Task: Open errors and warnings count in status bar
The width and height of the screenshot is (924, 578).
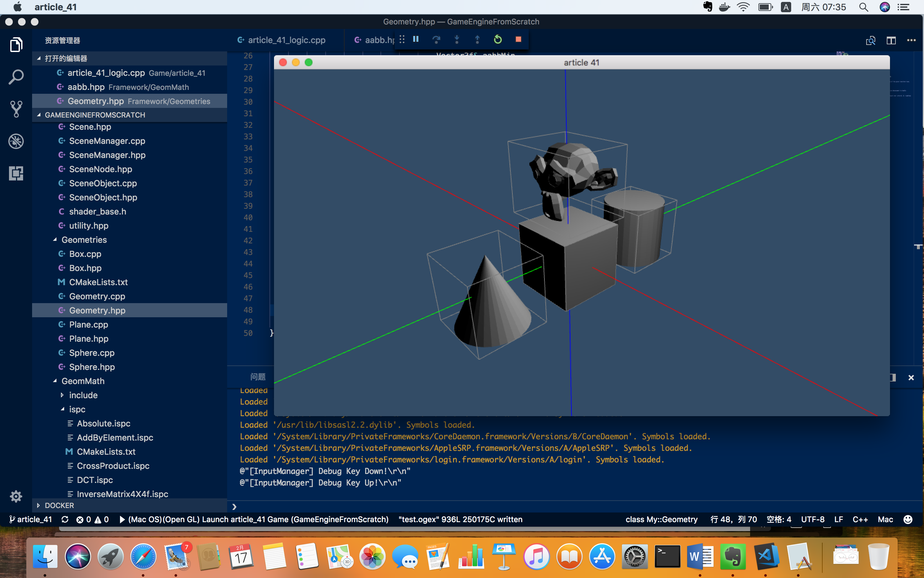Action: coord(92,519)
